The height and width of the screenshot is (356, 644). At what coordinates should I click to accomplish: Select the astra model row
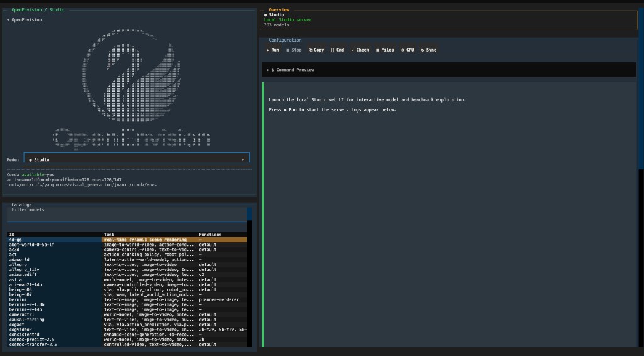(x=127, y=280)
